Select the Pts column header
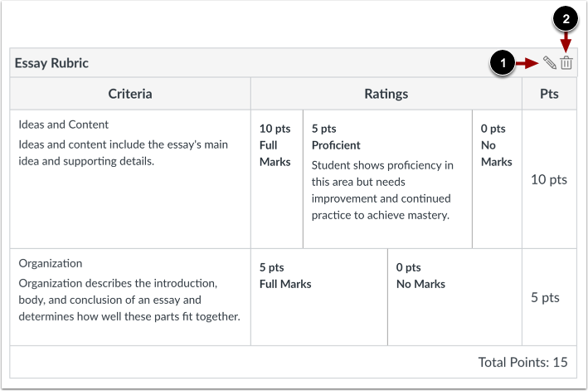Screen dimensions: 588x391 549,94
